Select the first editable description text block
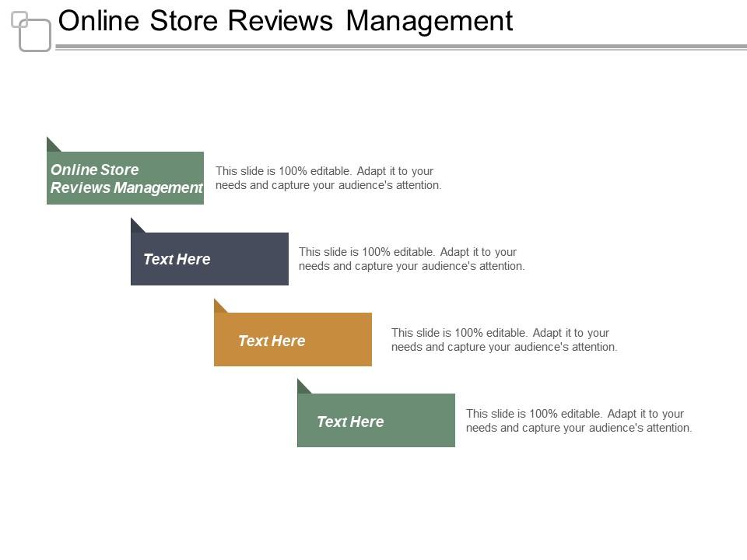The image size is (747, 560). (x=328, y=177)
